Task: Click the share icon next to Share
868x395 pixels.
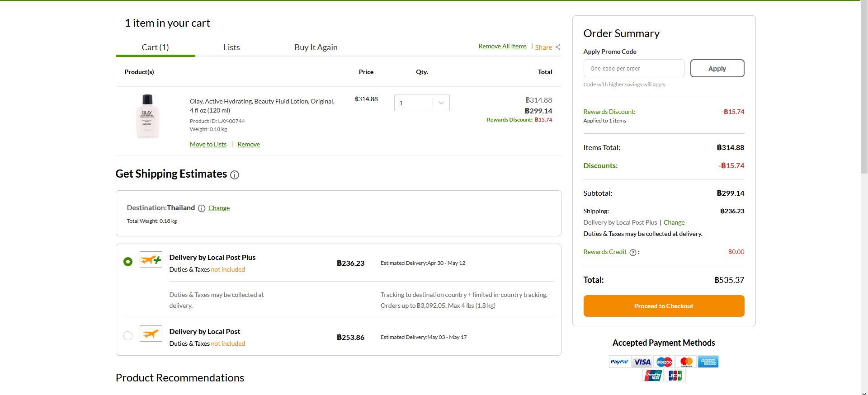Action: coord(558,47)
